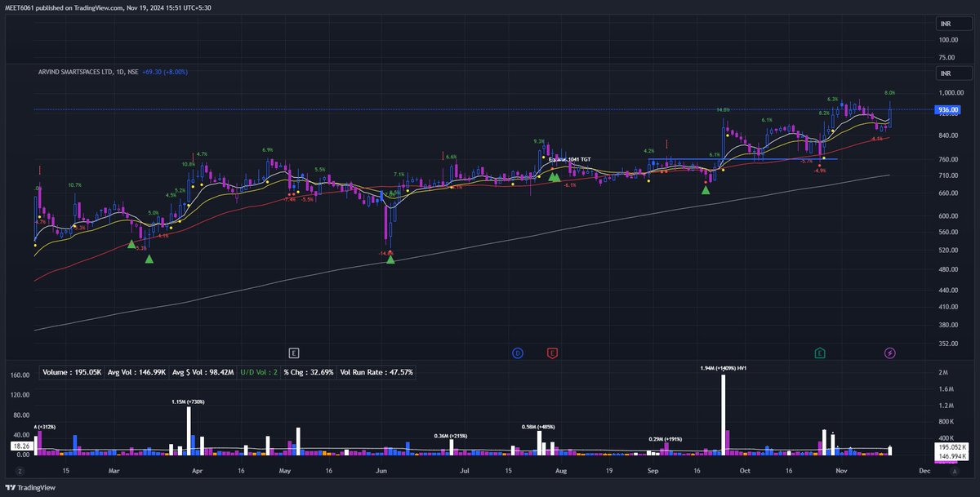
Task: Click the -14.8% drop label in June
Action: [x=385, y=253]
